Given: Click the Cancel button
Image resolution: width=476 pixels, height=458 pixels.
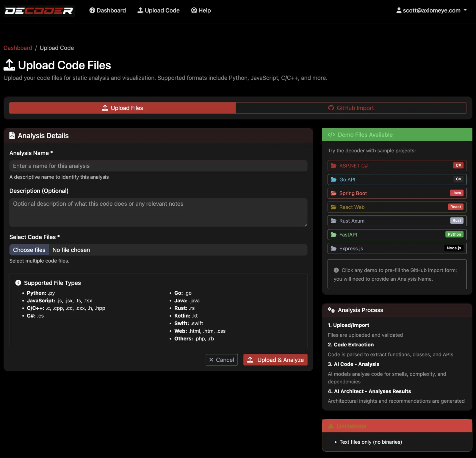Looking at the screenshot, I should click(x=222, y=360).
